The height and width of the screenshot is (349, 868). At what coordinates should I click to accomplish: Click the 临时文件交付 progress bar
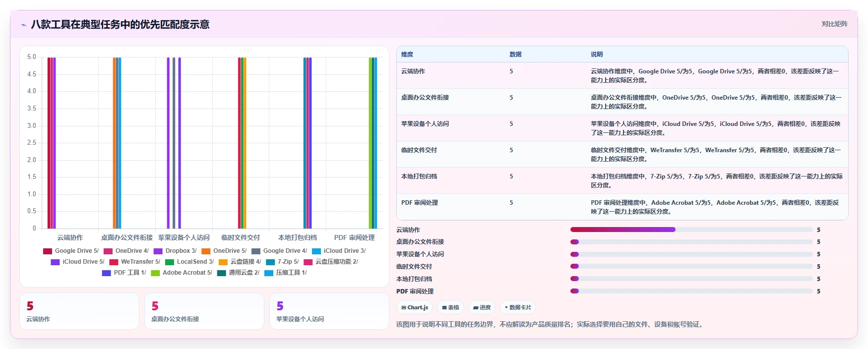(691, 266)
